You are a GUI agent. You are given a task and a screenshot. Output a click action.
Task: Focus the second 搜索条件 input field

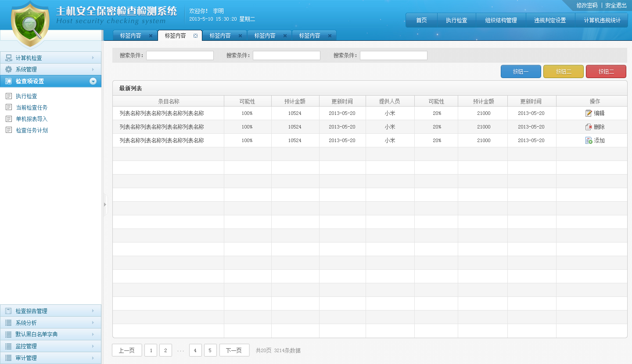point(287,55)
